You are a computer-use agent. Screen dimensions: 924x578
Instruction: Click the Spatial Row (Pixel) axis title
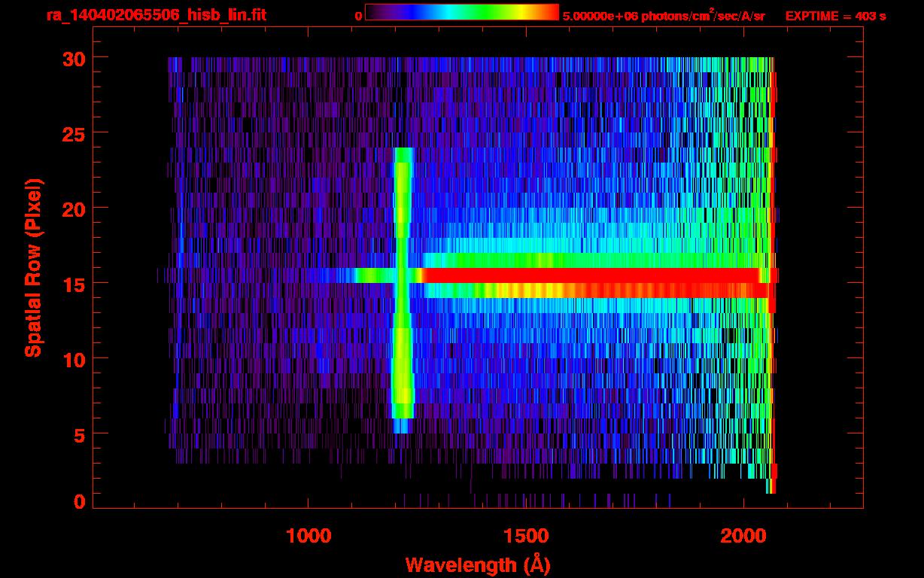point(32,267)
